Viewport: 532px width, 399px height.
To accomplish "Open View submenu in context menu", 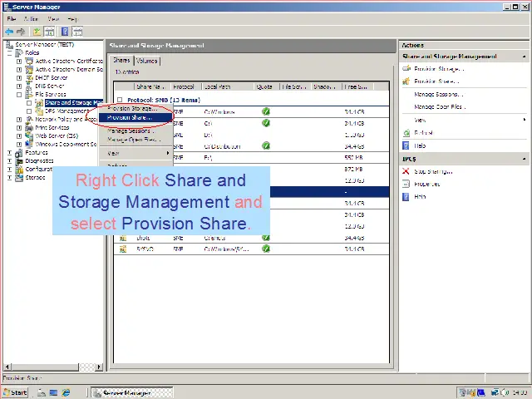I will [x=135, y=153].
